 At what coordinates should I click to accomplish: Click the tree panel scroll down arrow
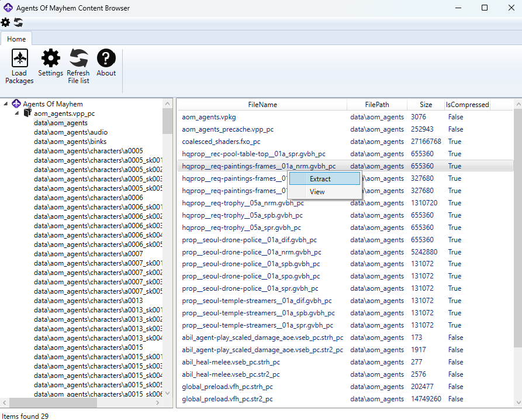pos(167,393)
